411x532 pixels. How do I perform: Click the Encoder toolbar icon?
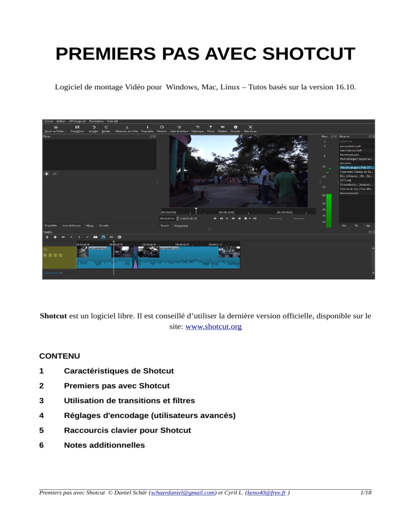point(235,126)
